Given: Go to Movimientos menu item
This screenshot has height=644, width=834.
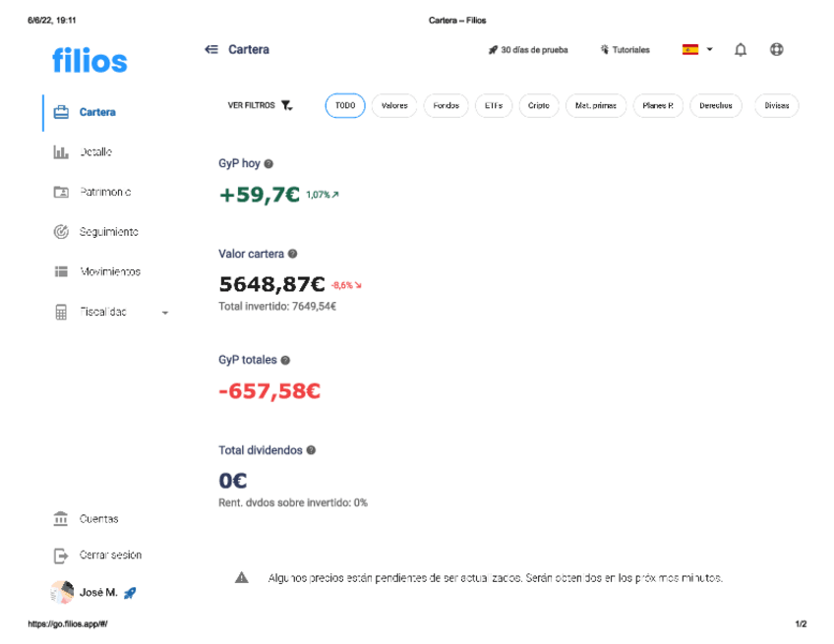Looking at the screenshot, I should pos(110,271).
